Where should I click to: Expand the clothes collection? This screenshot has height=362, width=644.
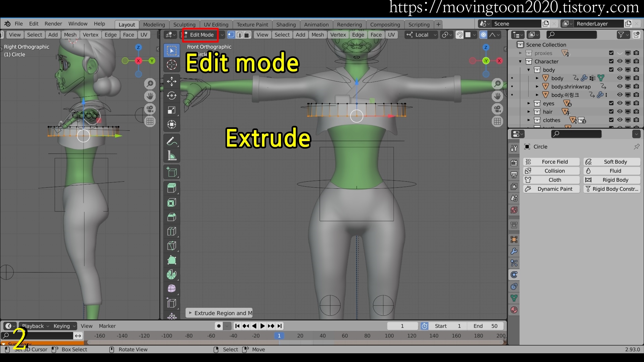pos(529,120)
